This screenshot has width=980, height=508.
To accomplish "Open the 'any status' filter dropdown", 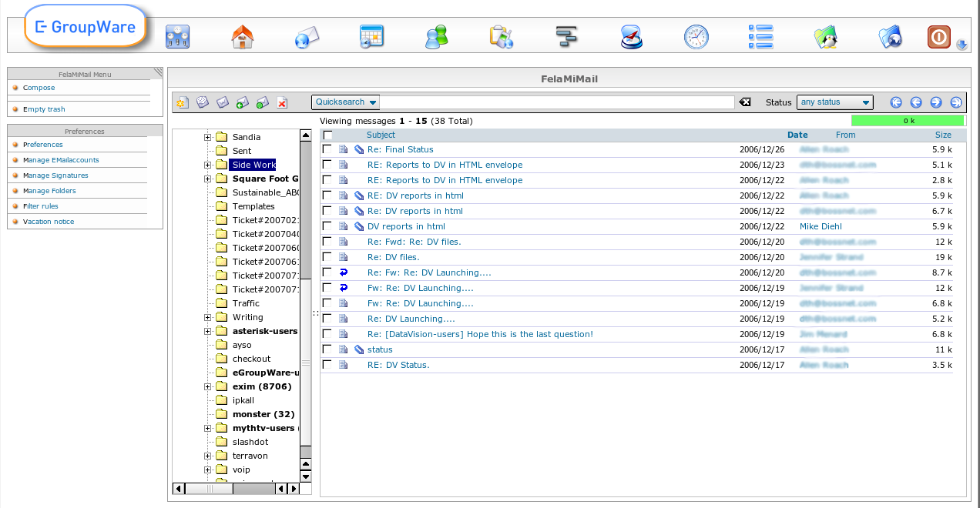I will [x=834, y=102].
